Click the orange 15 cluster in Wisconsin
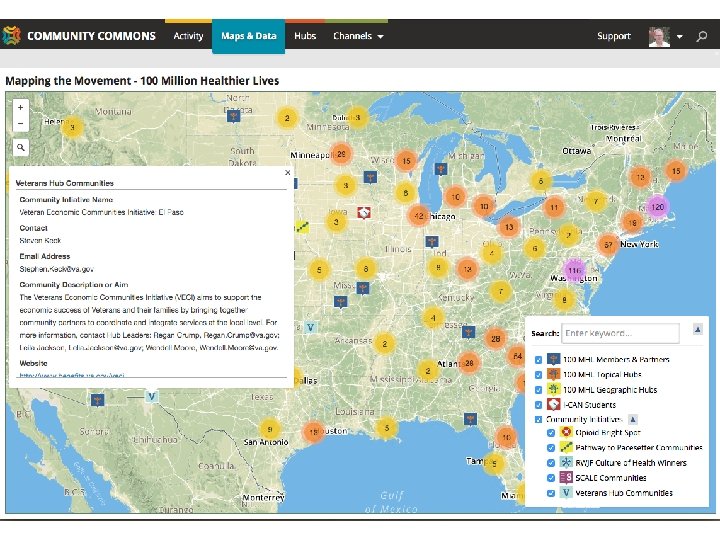The height and width of the screenshot is (540, 720). click(406, 161)
